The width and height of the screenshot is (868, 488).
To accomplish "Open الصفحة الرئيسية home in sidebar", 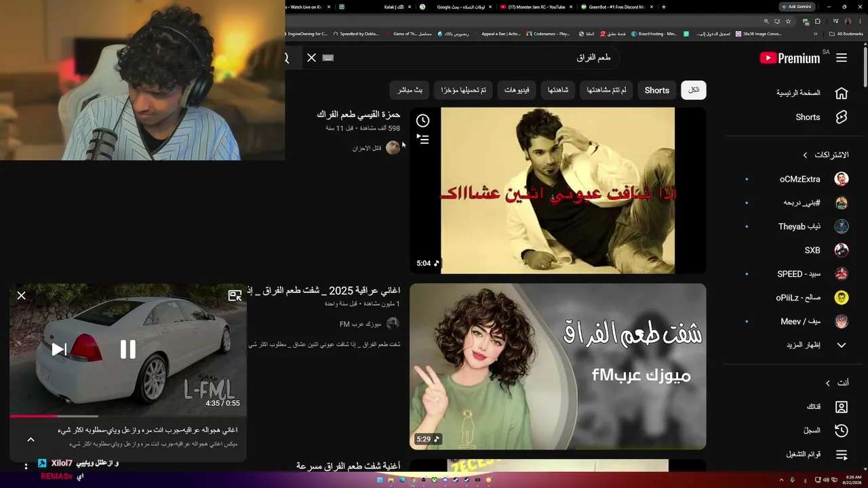I will (x=812, y=93).
